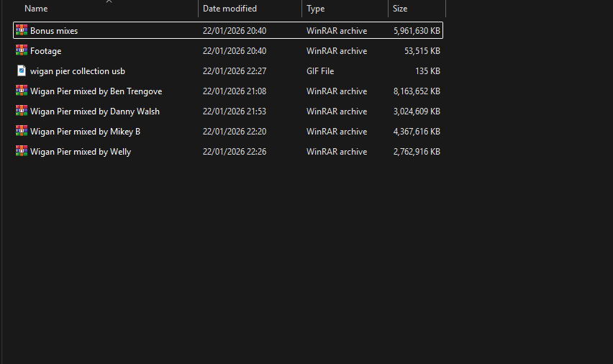Screen dimensions: 613x364
Task: Click the 3,024,609 KB size value
Action: (x=417, y=112)
